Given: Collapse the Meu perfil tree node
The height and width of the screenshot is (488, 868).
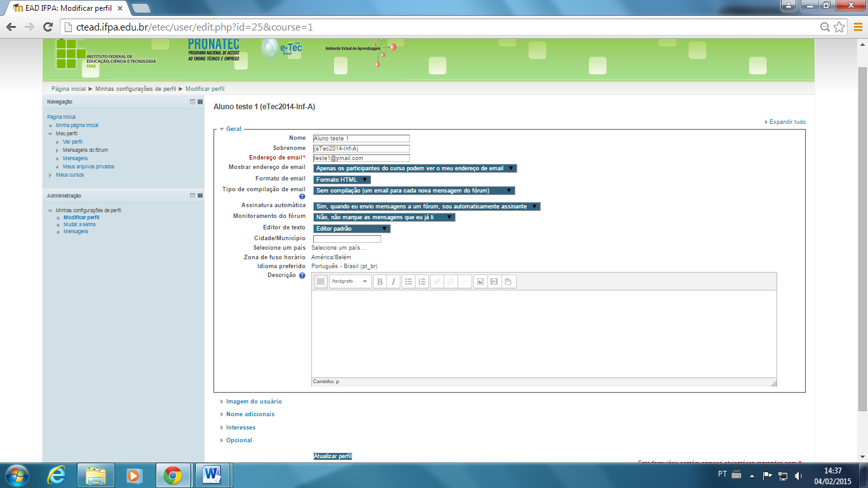Looking at the screenshot, I should [50, 134].
